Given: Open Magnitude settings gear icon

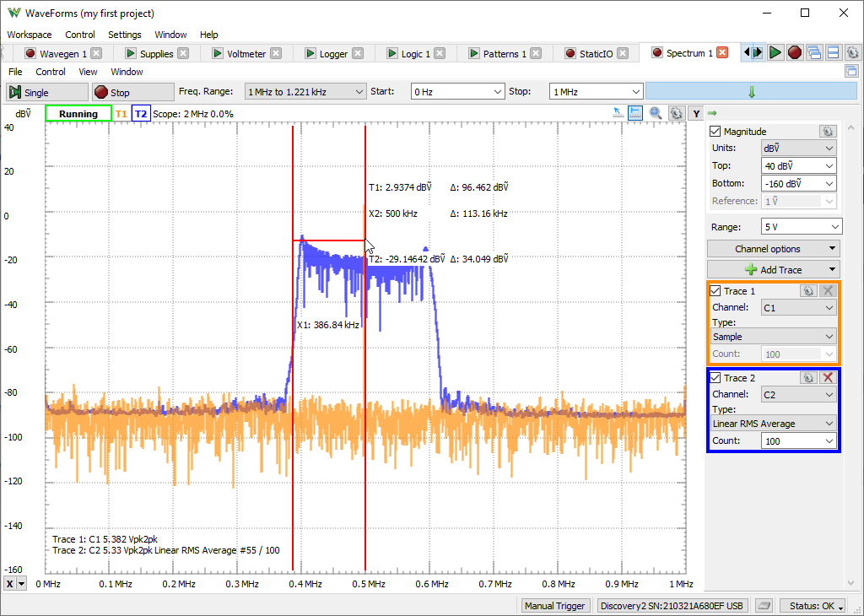Looking at the screenshot, I should pos(827,131).
